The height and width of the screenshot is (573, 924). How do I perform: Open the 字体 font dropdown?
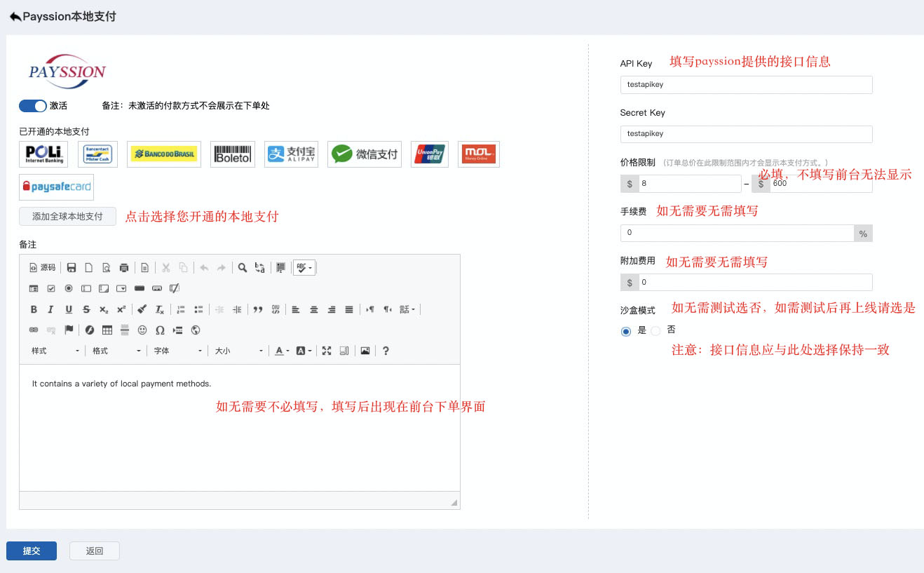coord(178,351)
